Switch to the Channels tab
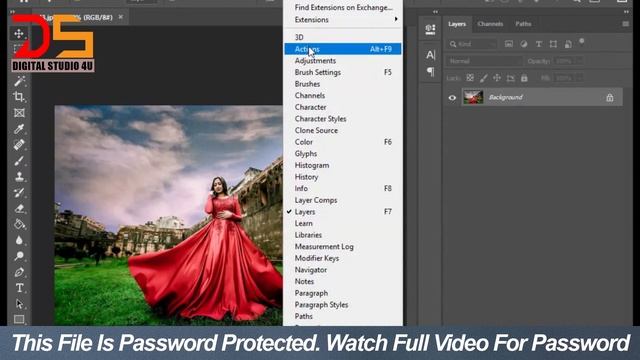The image size is (640, 360). [490, 24]
